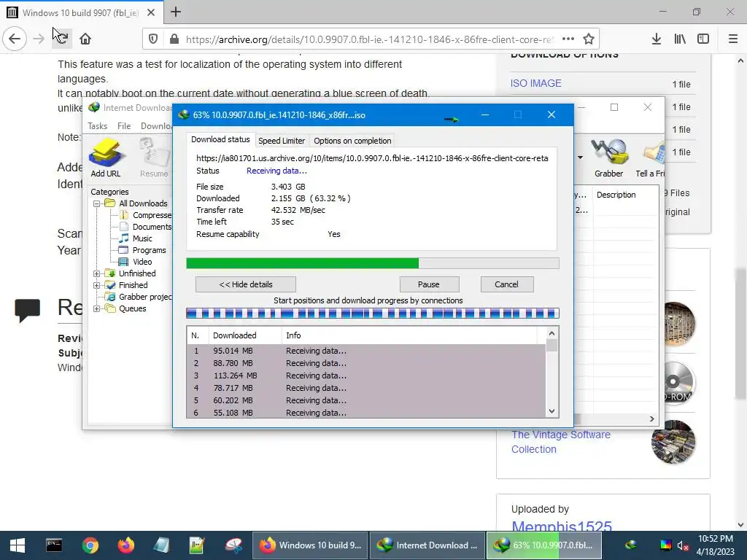The width and height of the screenshot is (747, 560).
Task: Open paint-like app icon on taskbar
Action: (233, 545)
